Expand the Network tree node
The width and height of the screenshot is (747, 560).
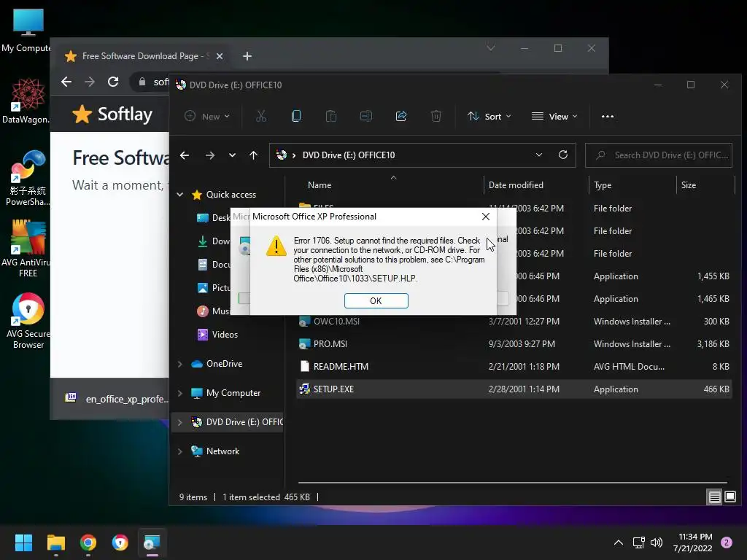pos(180,451)
